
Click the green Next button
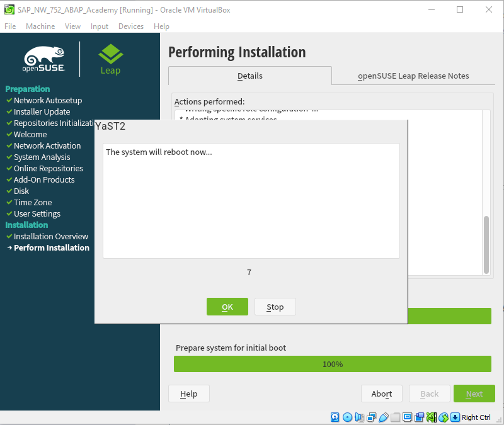coord(474,394)
